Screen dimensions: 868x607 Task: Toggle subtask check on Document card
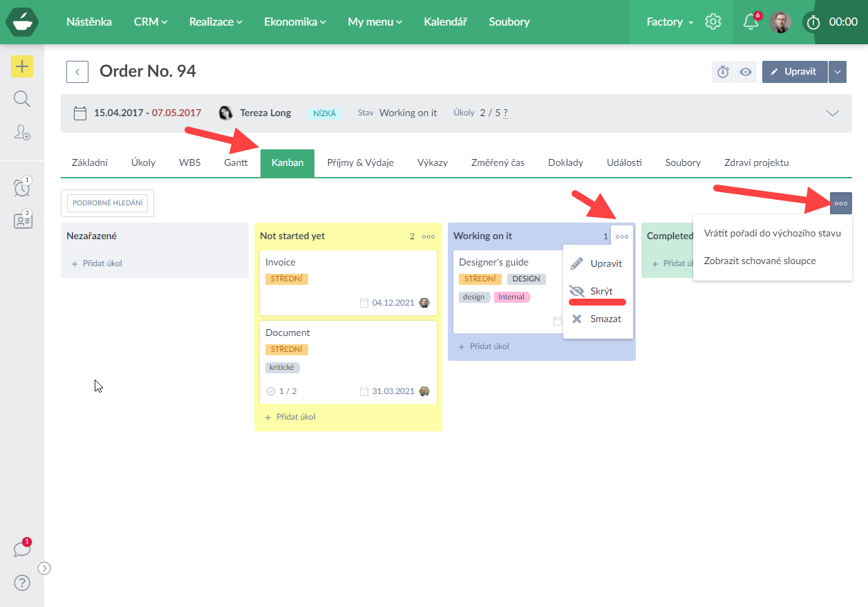(271, 391)
